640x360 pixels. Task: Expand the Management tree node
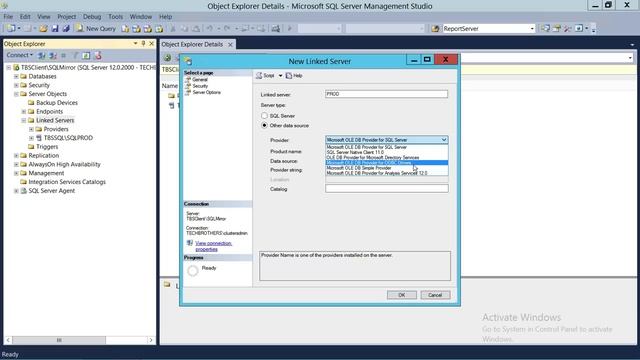(16, 173)
